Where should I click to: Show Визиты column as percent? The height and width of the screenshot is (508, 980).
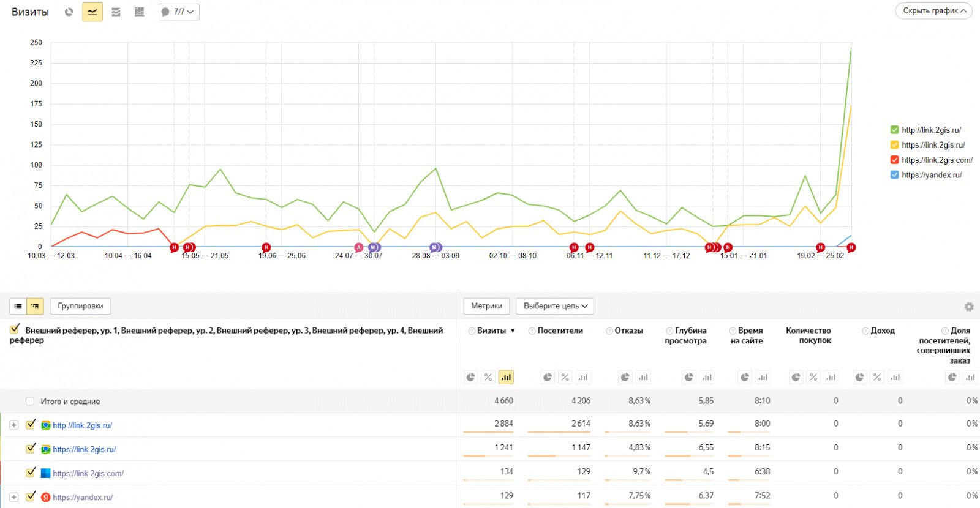tap(488, 377)
